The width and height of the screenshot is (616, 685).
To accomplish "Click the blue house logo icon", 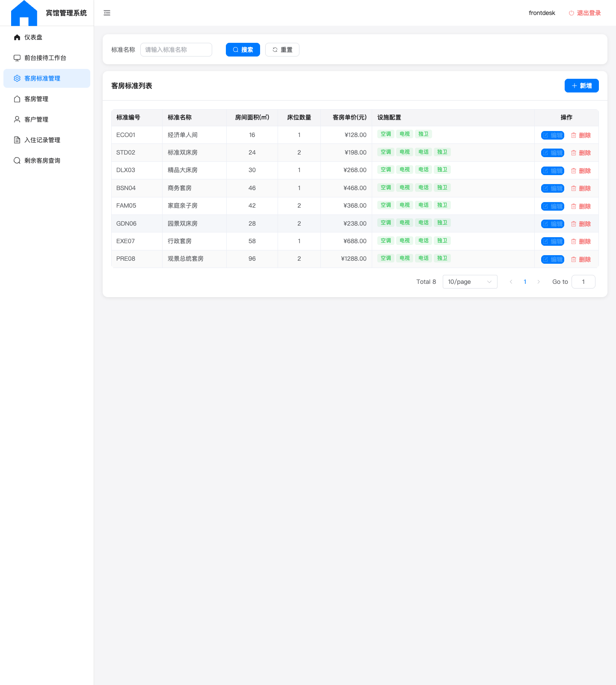I will point(24,13).
